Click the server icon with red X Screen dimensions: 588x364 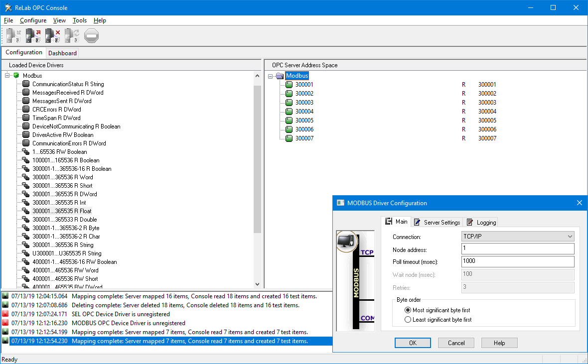coord(52,36)
